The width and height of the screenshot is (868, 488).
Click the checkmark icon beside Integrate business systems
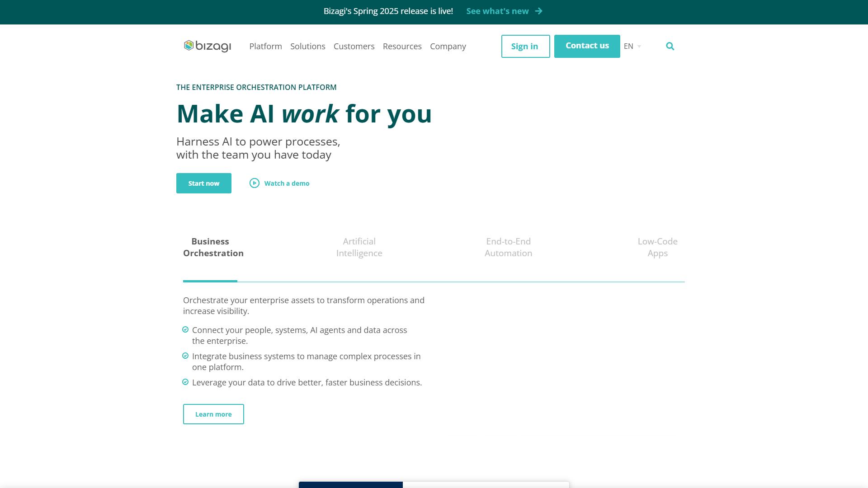point(185,356)
